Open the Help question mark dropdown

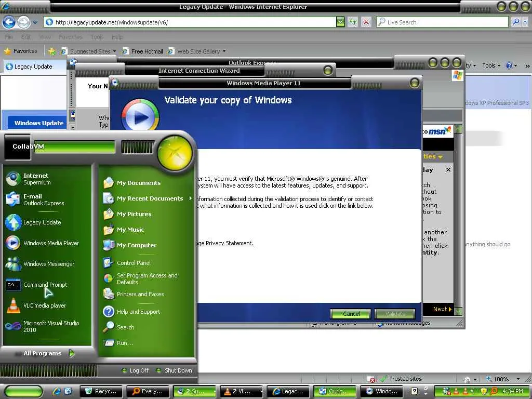511,65
